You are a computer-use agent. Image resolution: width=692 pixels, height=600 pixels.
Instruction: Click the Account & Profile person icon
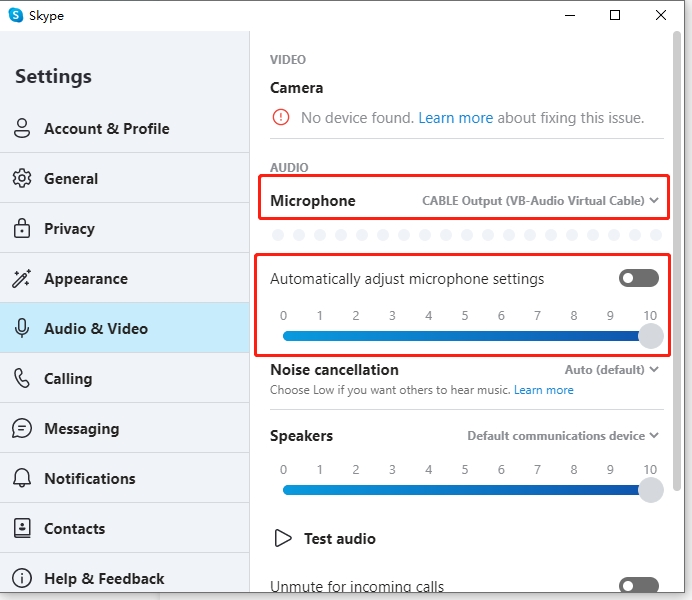(22, 129)
